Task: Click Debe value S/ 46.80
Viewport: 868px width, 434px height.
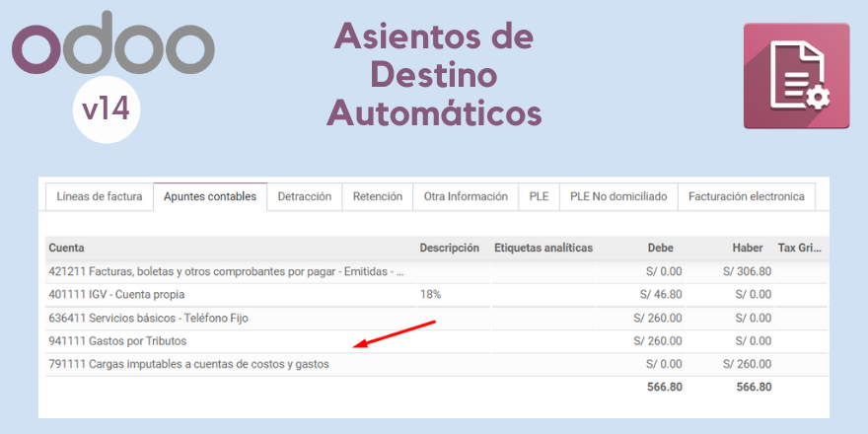Action: pyautogui.click(x=661, y=295)
